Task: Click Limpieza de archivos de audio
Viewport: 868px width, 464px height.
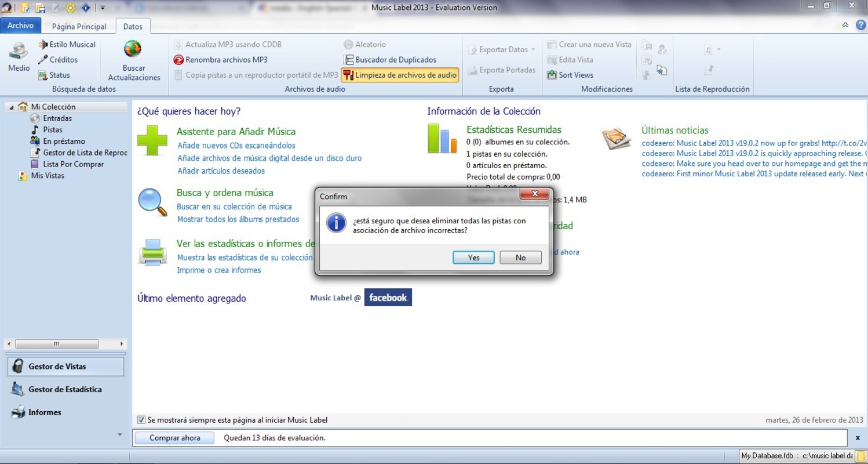Action: 400,75
